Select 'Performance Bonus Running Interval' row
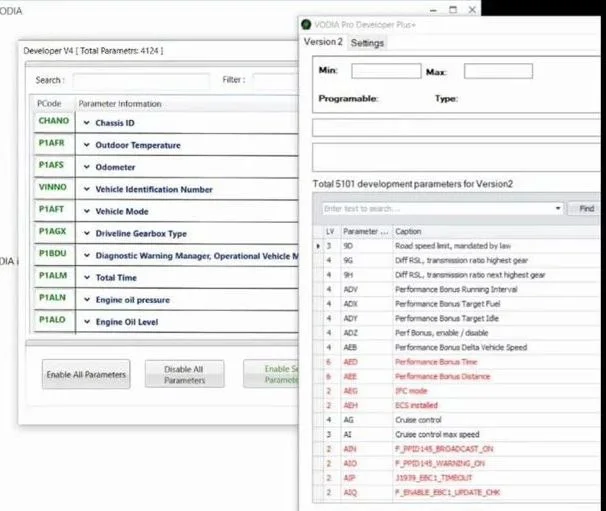The width and height of the screenshot is (606, 511). click(458, 290)
